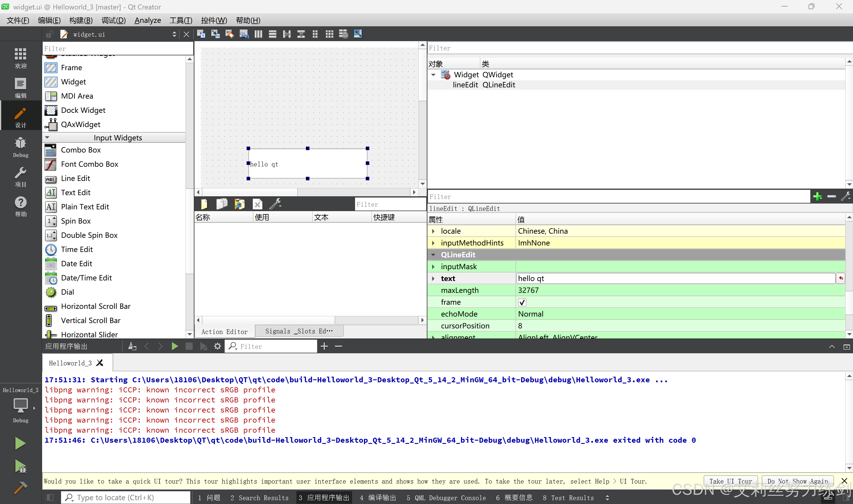
Task: Toggle the frame property checkbox
Action: (522, 302)
